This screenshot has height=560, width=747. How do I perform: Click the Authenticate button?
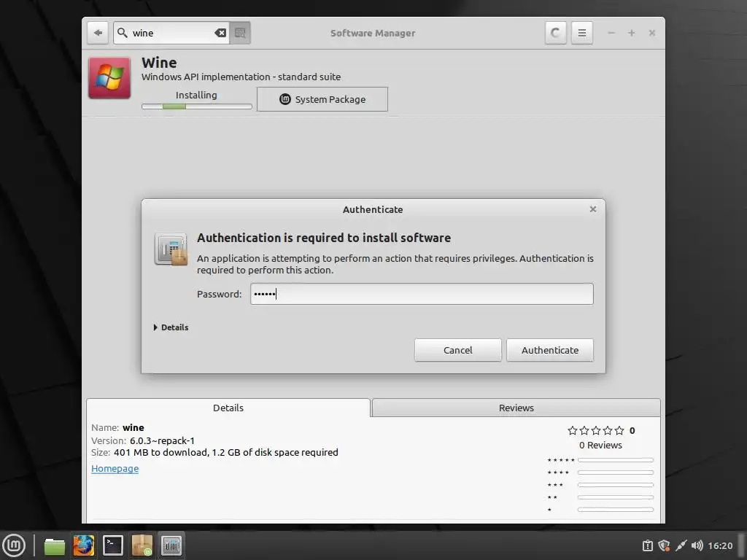550,350
